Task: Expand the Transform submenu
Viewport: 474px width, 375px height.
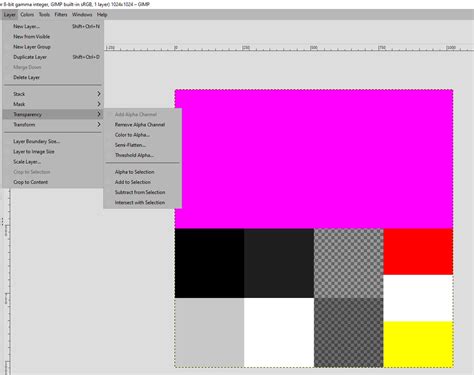Action: pyautogui.click(x=53, y=125)
